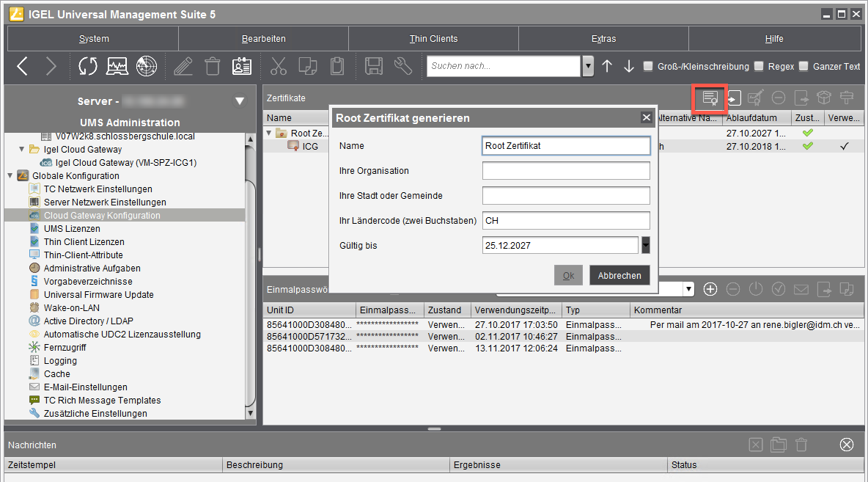Click the Name input field

click(x=566, y=146)
